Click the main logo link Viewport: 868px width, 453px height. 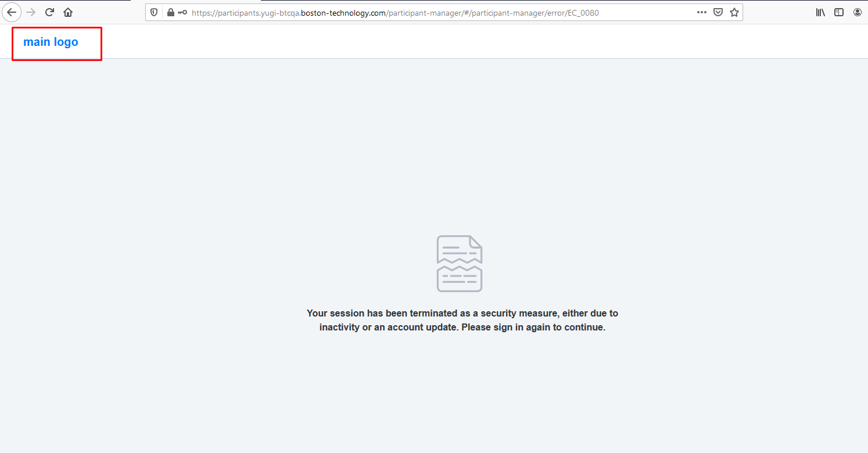click(x=51, y=42)
